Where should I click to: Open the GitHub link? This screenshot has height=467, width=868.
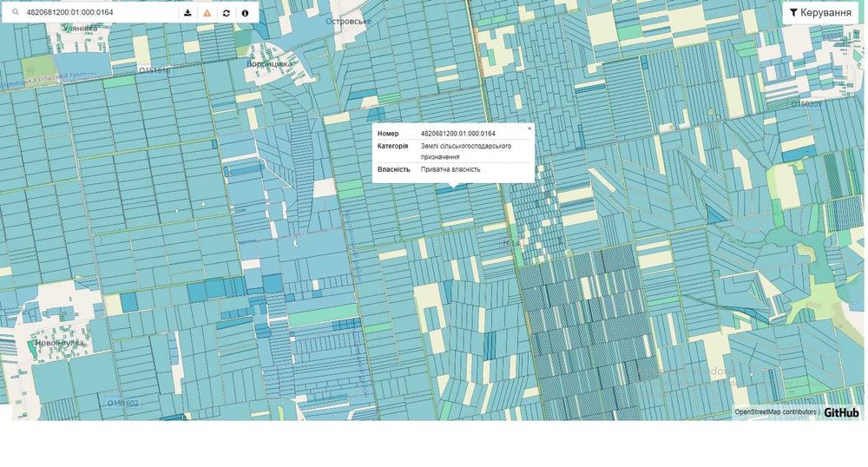pos(841,412)
